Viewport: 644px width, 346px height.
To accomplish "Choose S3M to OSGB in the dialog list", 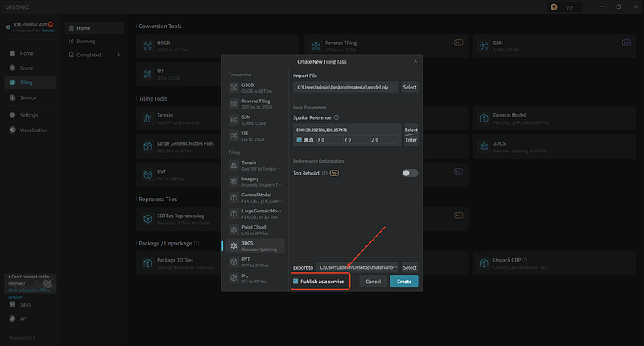I will tap(255, 120).
